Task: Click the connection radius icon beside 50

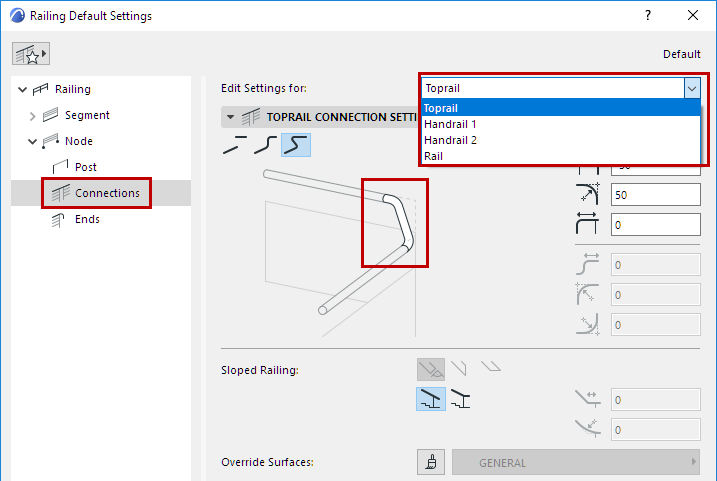Action: pos(588,194)
